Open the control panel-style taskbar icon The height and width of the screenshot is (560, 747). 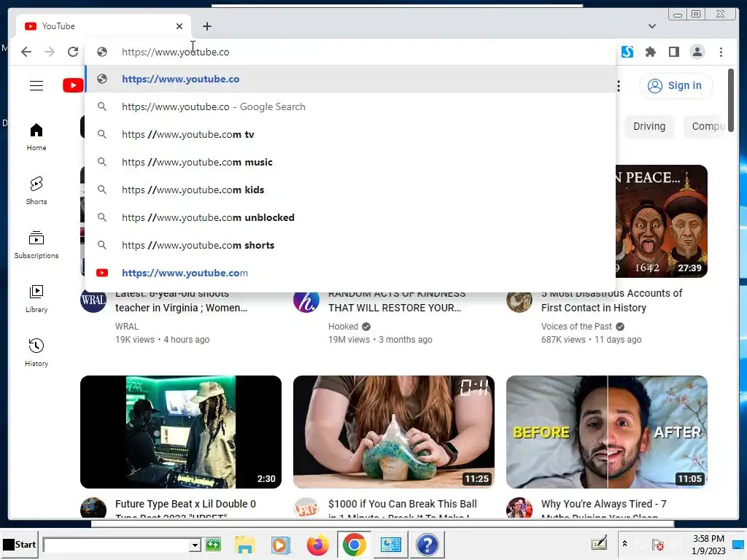pyautogui.click(x=391, y=545)
